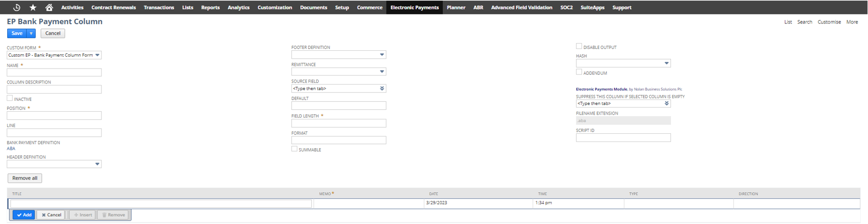Open the Custom Form dropdown

click(x=54, y=55)
